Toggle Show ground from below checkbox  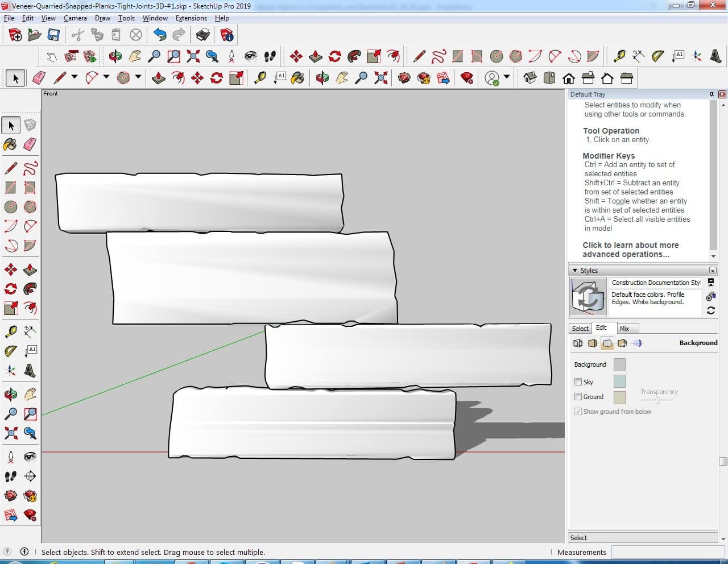[x=578, y=412]
